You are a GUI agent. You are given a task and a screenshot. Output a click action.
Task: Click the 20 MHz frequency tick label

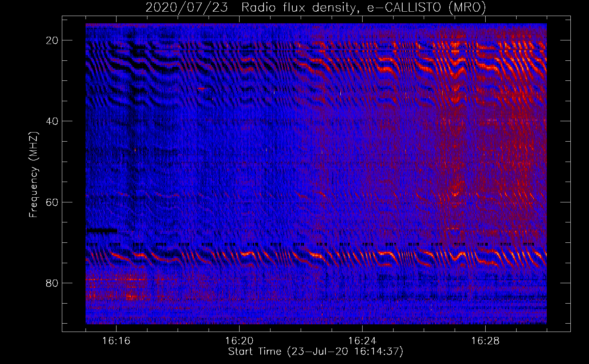click(52, 40)
